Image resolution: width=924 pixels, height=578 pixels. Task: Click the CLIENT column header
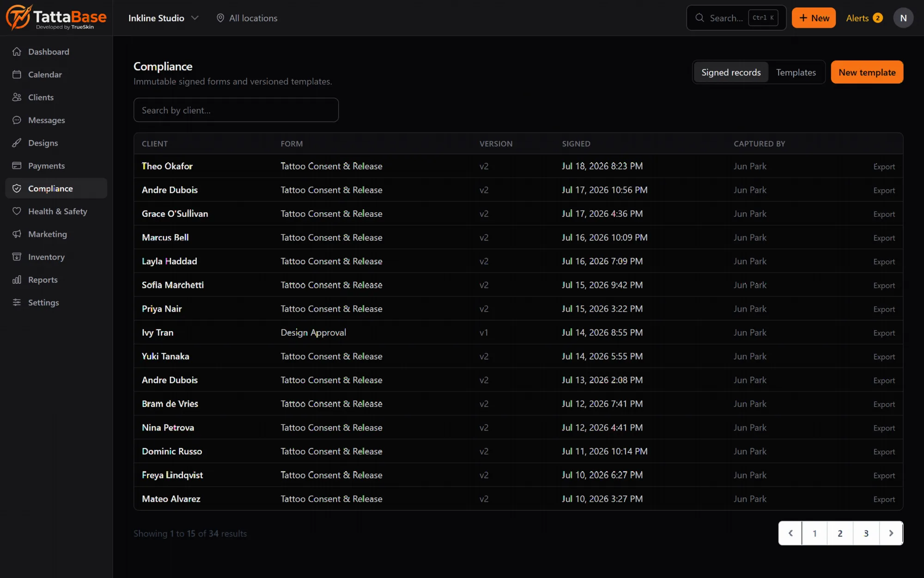155,144
